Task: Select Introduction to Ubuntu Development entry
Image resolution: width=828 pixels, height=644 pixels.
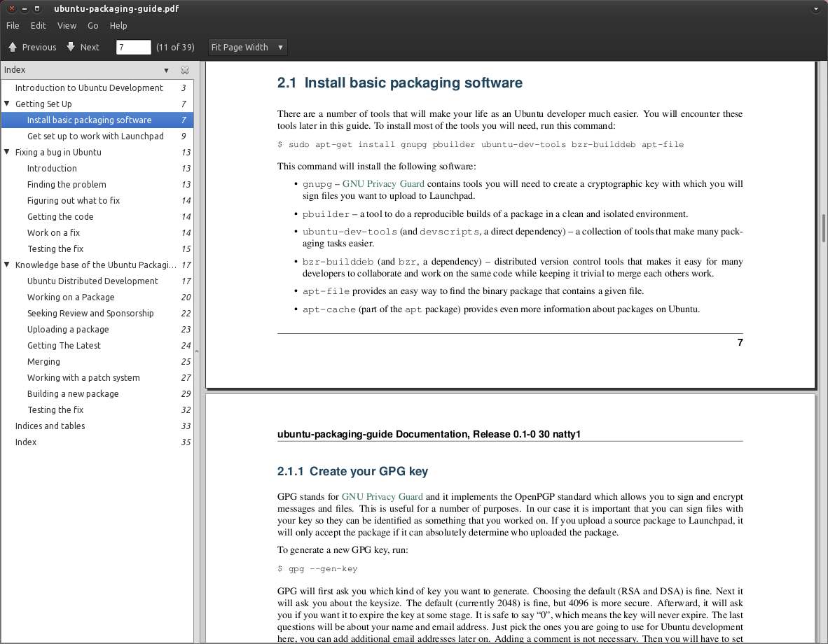Action: pos(97,87)
